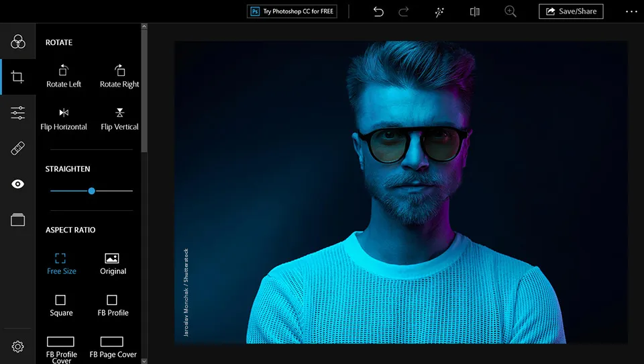Viewport: 644px width, 364px height.
Task: Click the Undo arrow
Action: click(378, 11)
